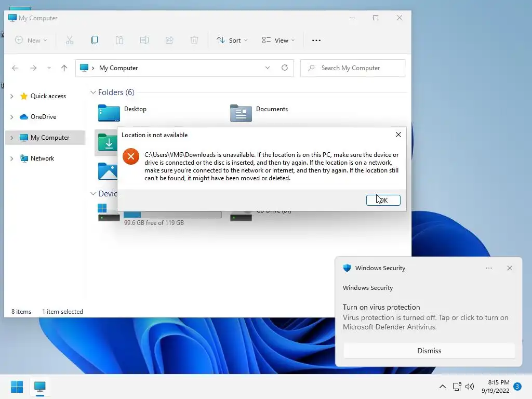Refresh the My Computer view
The width and height of the screenshot is (532, 399).
tap(285, 68)
